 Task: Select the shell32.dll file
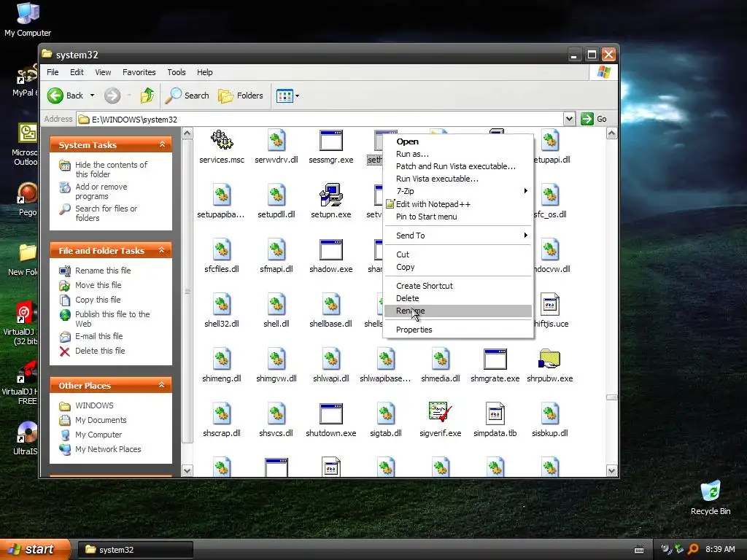[222, 311]
